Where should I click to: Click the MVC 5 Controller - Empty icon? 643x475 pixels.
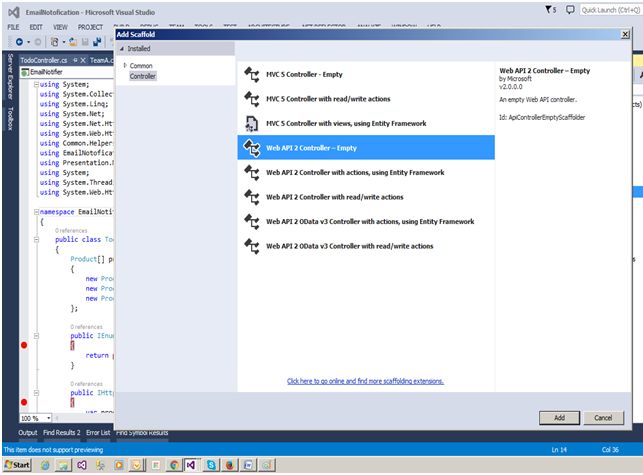pos(252,75)
